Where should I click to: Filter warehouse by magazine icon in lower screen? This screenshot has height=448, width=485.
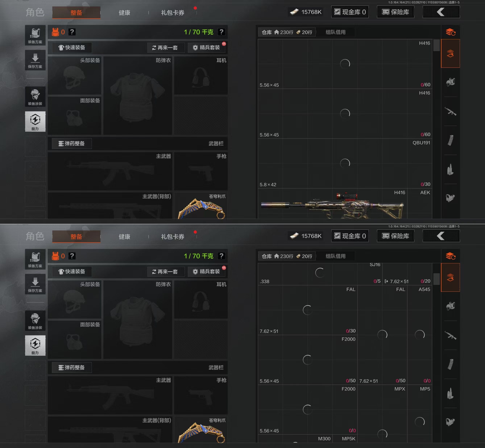pos(450,364)
